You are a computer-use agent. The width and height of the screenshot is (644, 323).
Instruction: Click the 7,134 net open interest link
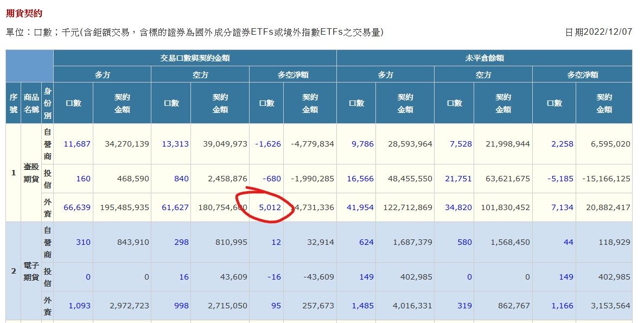click(562, 207)
